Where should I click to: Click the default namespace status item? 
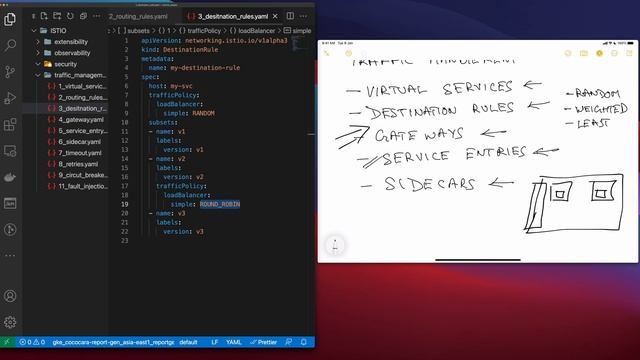[188, 342]
